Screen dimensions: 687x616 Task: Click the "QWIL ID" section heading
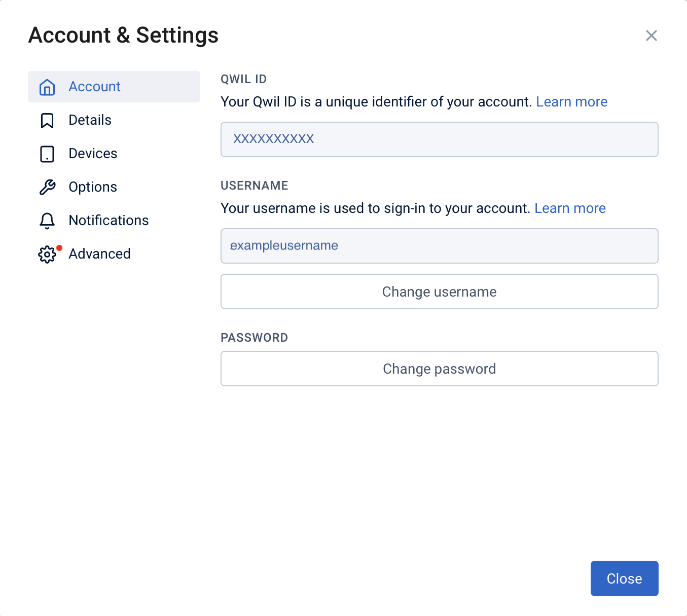point(244,79)
